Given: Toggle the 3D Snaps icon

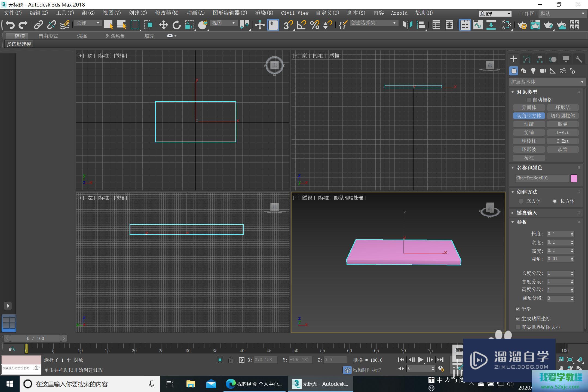Looking at the screenshot, I should pyautogui.click(x=288, y=25).
